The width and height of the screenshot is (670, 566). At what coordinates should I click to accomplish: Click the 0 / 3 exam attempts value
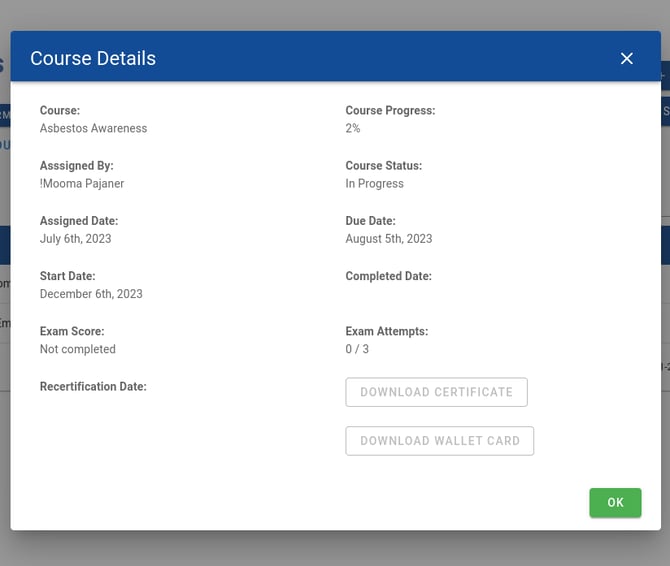click(357, 349)
